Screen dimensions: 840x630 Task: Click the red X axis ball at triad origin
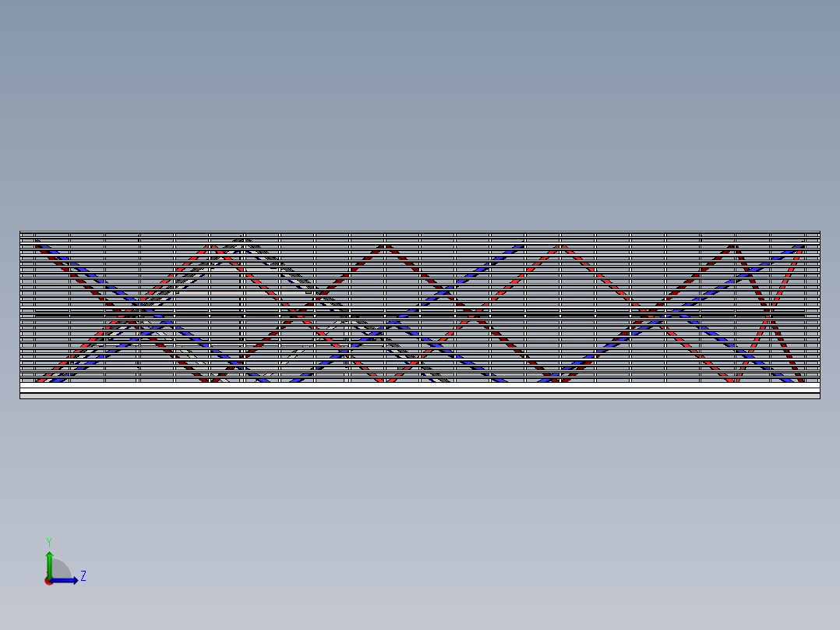tap(48, 582)
